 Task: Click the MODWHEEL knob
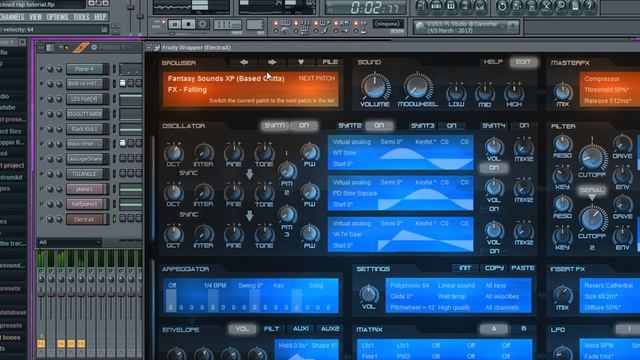pos(417,87)
